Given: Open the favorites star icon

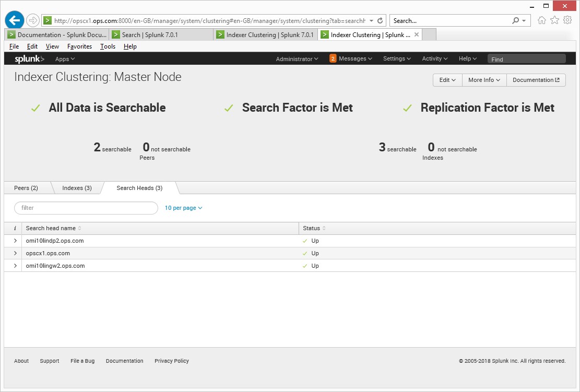Looking at the screenshot, I should pyautogui.click(x=554, y=20).
